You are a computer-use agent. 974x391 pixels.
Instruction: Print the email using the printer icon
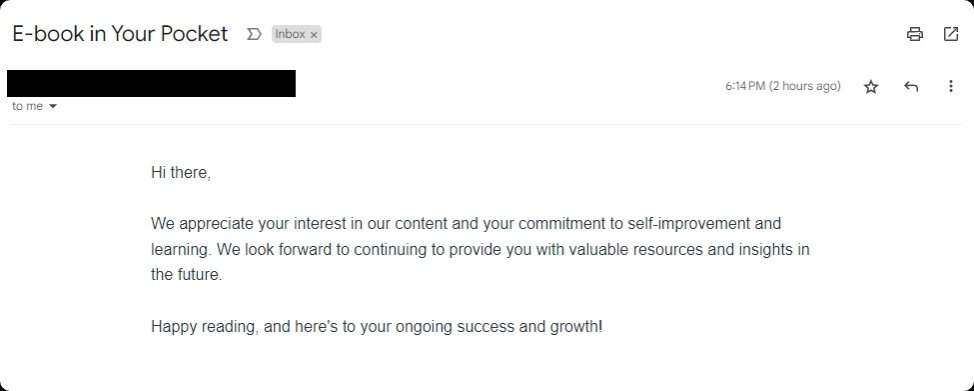tap(914, 34)
